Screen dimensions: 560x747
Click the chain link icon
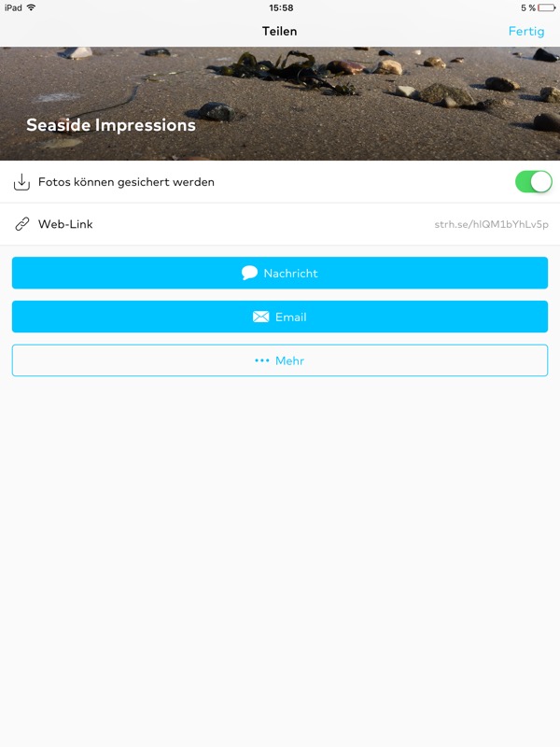22,224
